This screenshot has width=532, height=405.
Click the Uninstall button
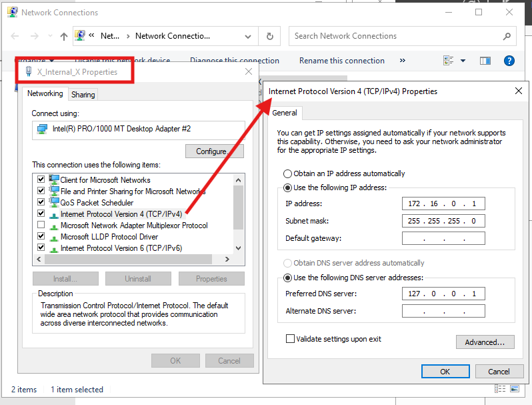[x=138, y=279]
